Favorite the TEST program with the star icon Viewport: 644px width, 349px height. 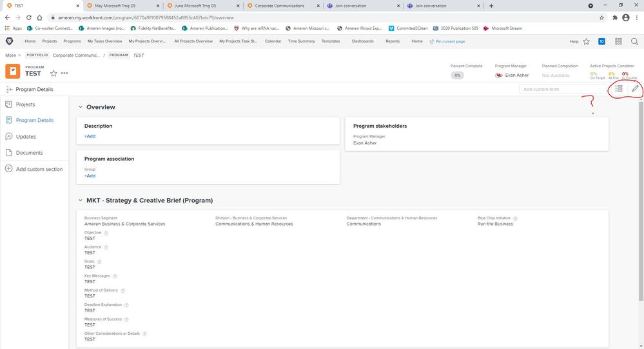pyautogui.click(x=54, y=74)
